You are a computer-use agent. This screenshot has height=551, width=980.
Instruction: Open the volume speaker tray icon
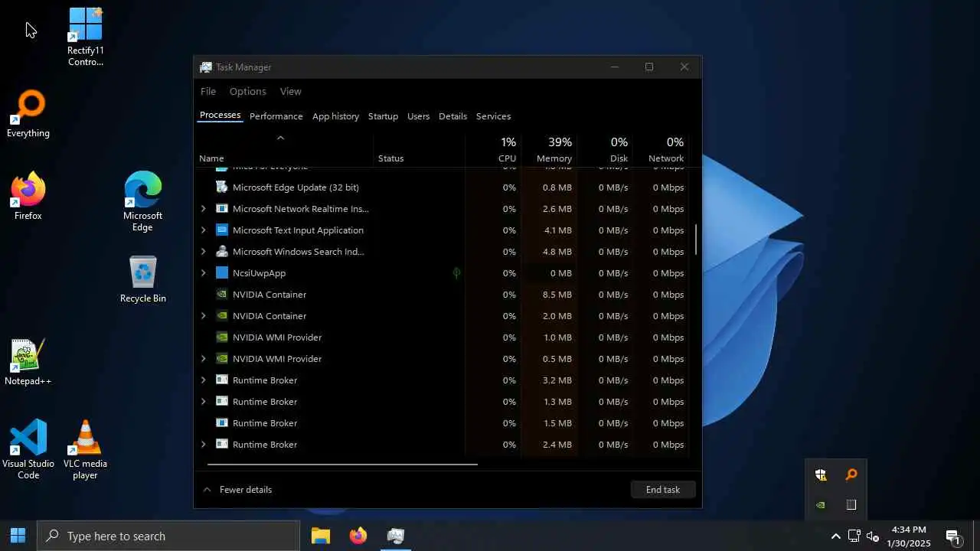[x=873, y=536]
